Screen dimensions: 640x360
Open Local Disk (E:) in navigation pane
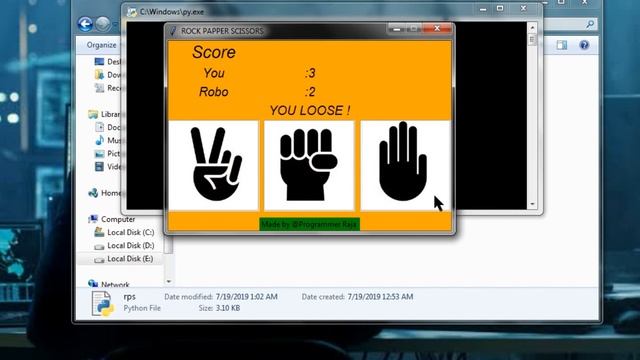[124, 259]
